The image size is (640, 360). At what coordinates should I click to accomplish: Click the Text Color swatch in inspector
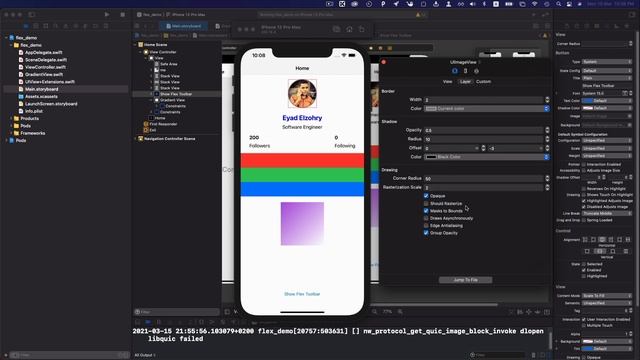point(588,100)
